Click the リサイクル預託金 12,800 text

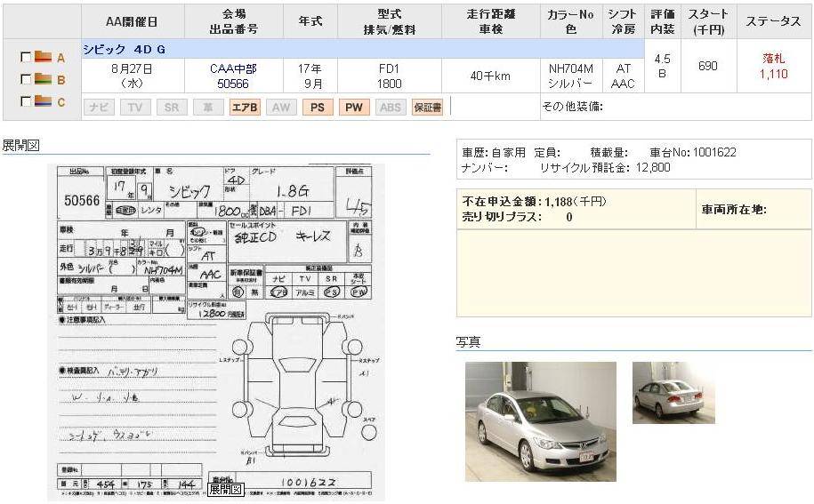click(x=605, y=167)
